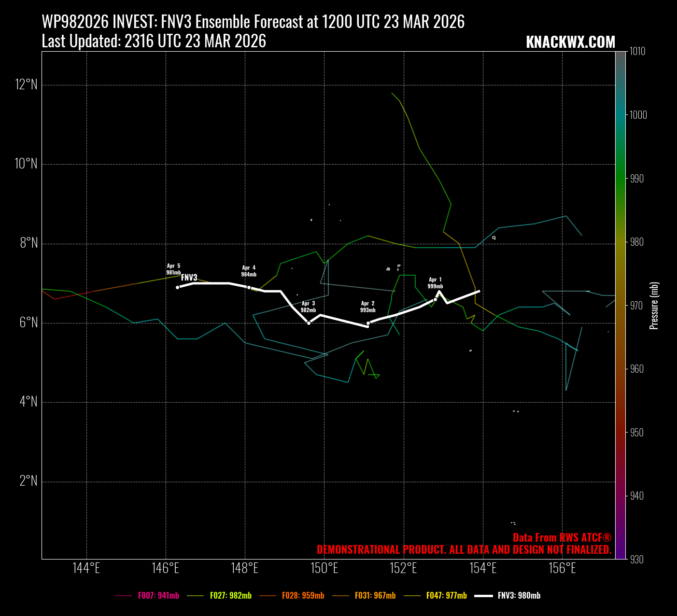Viewport: 677px width, 616px height.
Task: Click the Apr 2 993mb track point
Action: pyautogui.click(x=368, y=323)
